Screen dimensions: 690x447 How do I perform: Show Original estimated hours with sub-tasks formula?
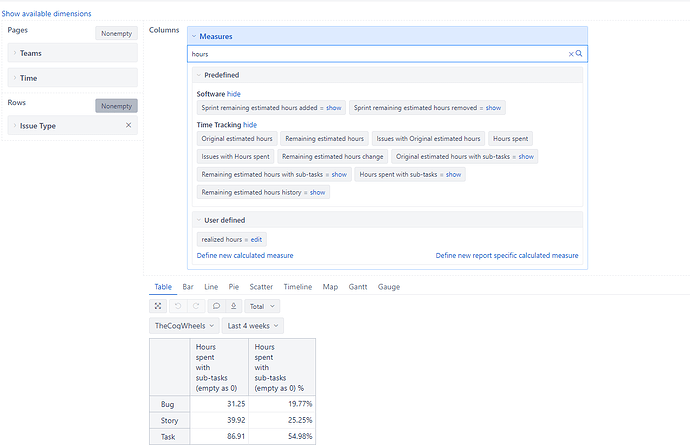pyautogui.click(x=526, y=157)
